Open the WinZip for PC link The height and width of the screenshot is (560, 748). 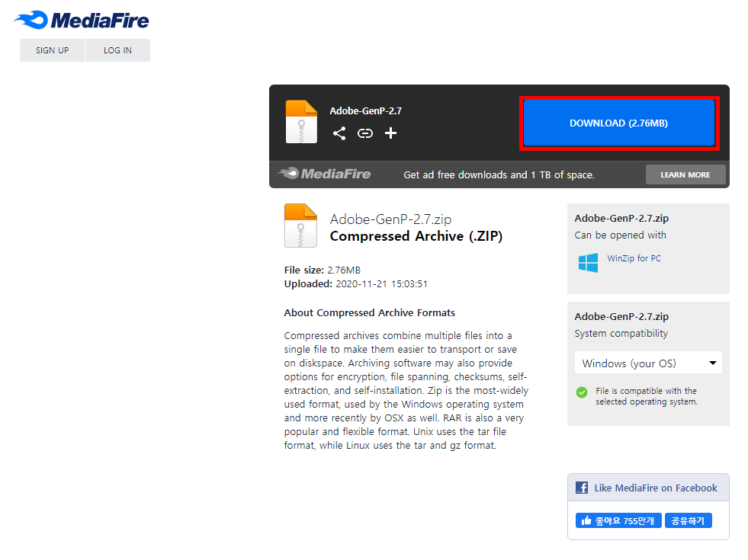tap(634, 258)
